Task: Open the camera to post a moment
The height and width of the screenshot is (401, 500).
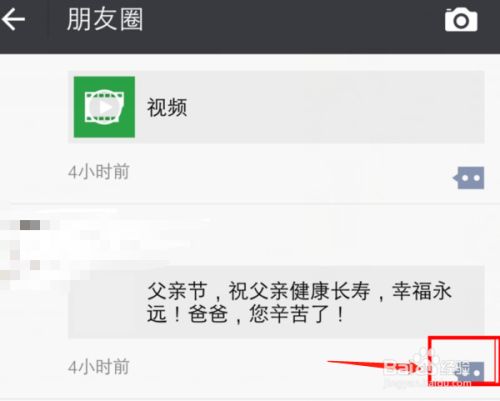Action: tap(461, 20)
